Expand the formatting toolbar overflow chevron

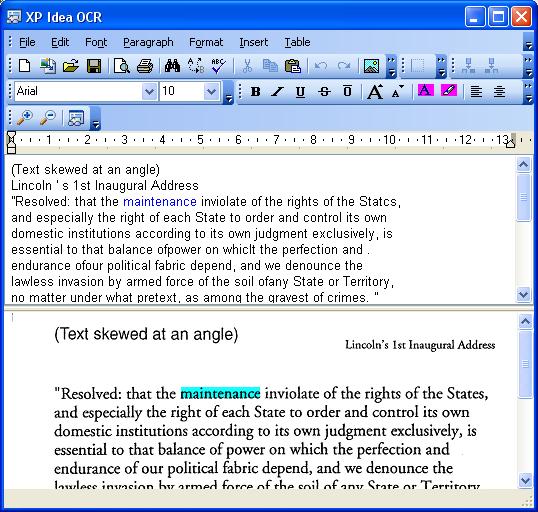tap(528, 92)
